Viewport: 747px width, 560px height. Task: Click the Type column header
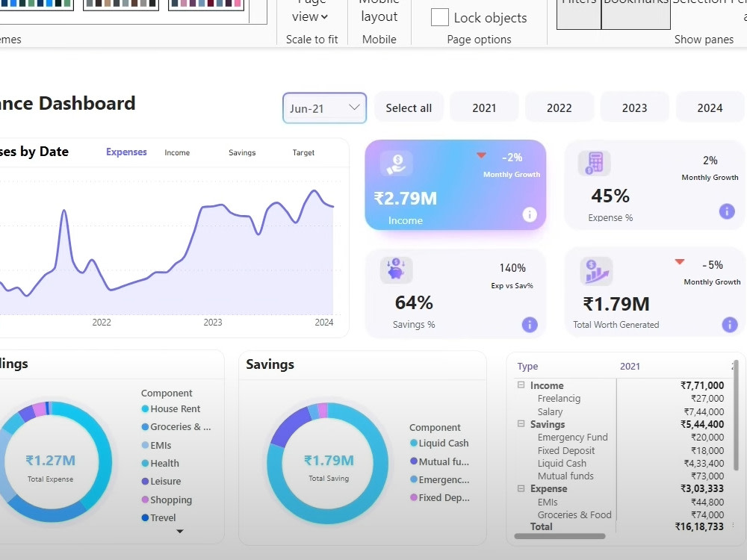point(527,366)
